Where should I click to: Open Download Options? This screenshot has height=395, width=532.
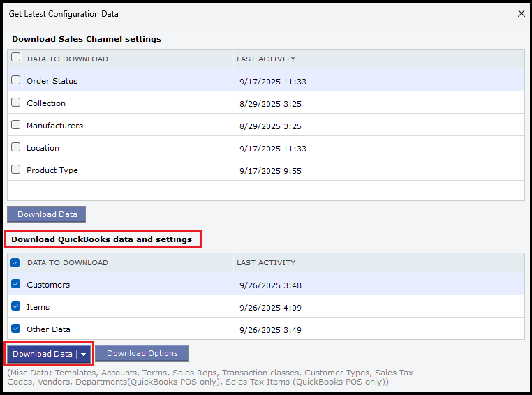point(142,353)
